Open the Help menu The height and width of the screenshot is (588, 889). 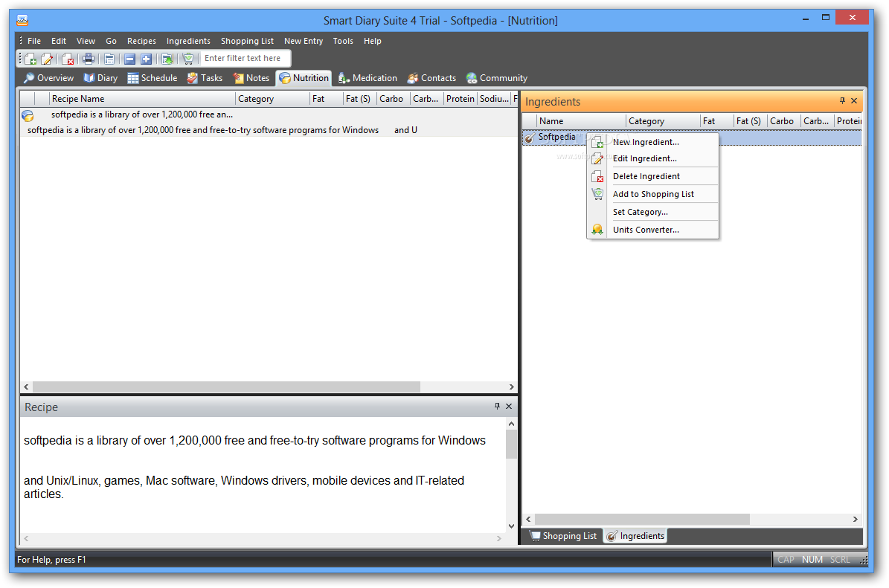pos(373,41)
